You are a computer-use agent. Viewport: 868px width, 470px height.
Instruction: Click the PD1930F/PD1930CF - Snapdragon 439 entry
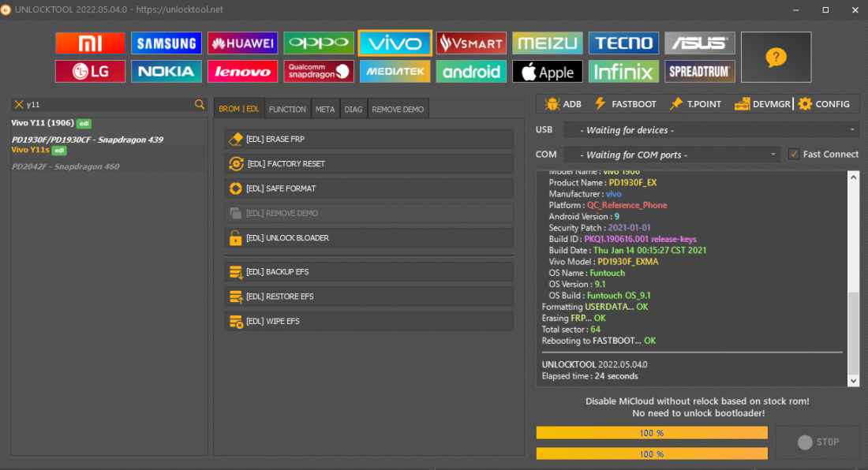88,140
